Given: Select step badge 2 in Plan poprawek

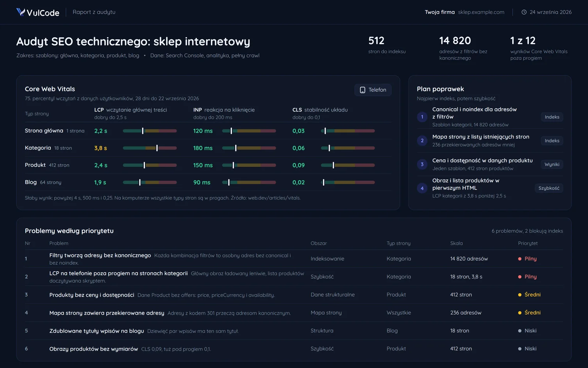Looking at the screenshot, I should point(422,141).
